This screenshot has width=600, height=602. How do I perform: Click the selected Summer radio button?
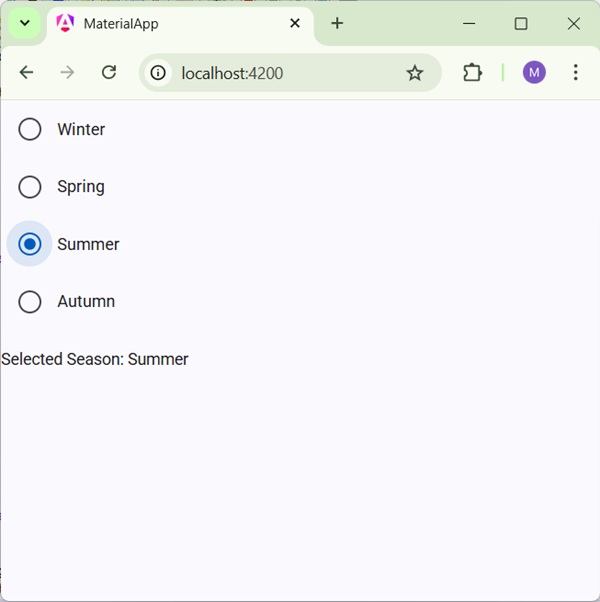coord(30,244)
